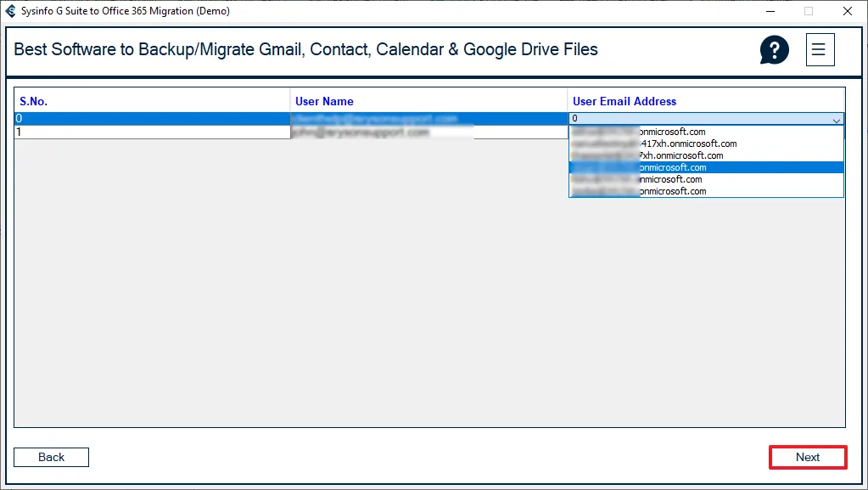
Task: Click User Name cell in row 0
Action: (x=428, y=119)
